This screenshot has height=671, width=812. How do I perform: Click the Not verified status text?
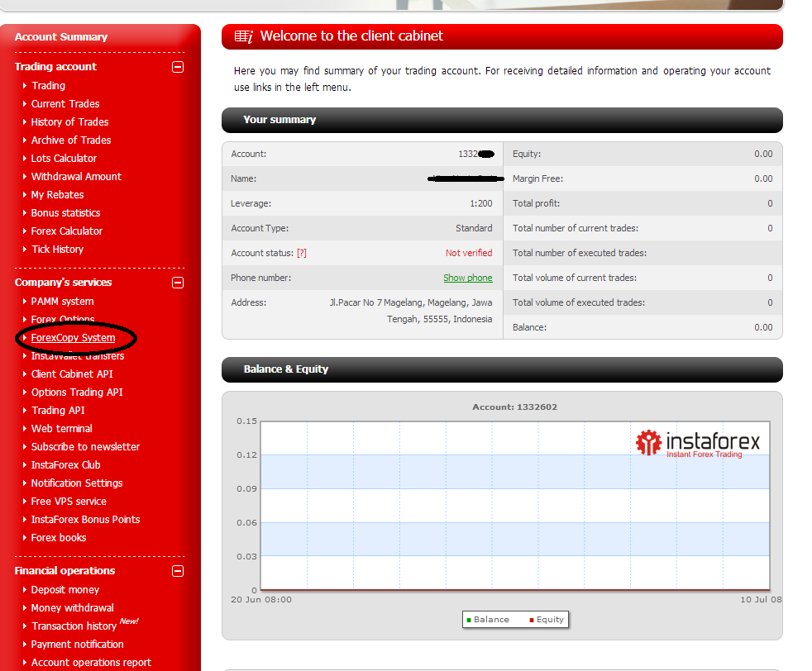(x=469, y=253)
